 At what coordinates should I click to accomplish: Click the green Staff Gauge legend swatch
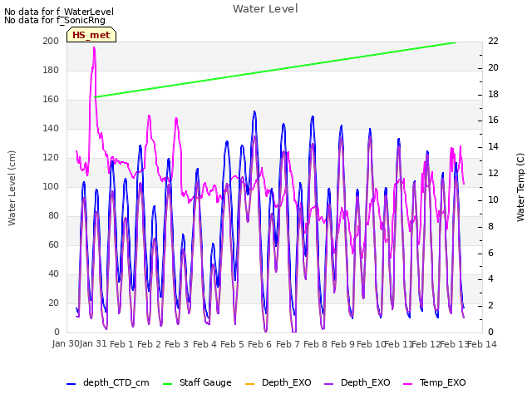[168, 384]
